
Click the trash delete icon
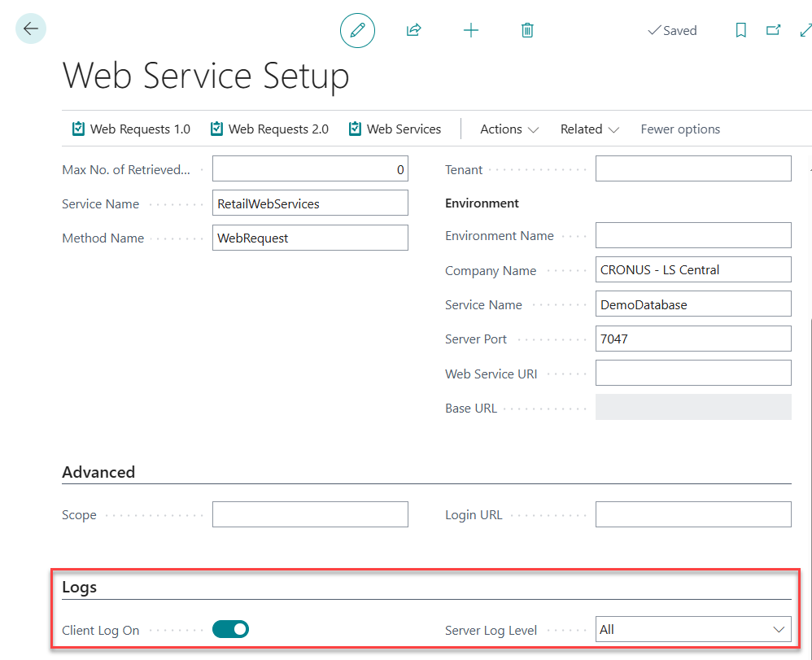click(x=527, y=31)
